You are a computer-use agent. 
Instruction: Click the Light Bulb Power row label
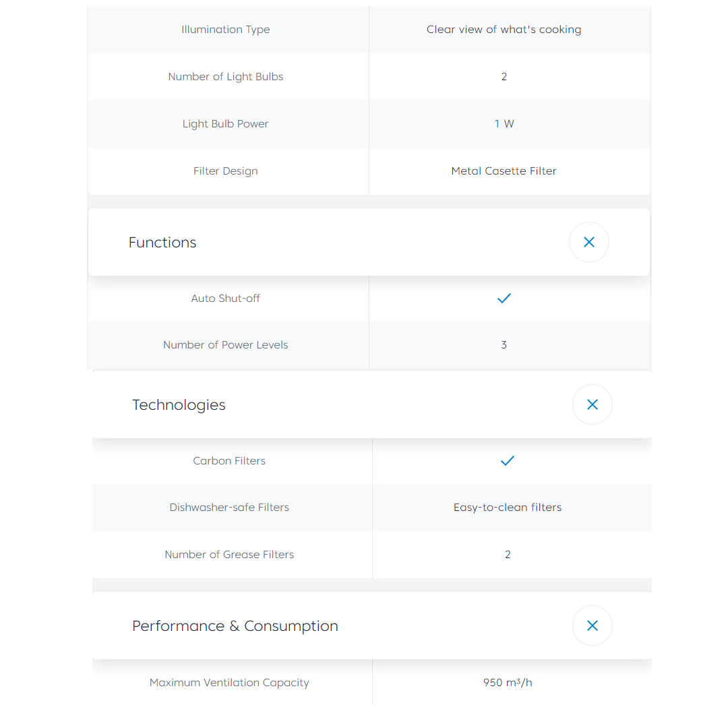(x=225, y=124)
